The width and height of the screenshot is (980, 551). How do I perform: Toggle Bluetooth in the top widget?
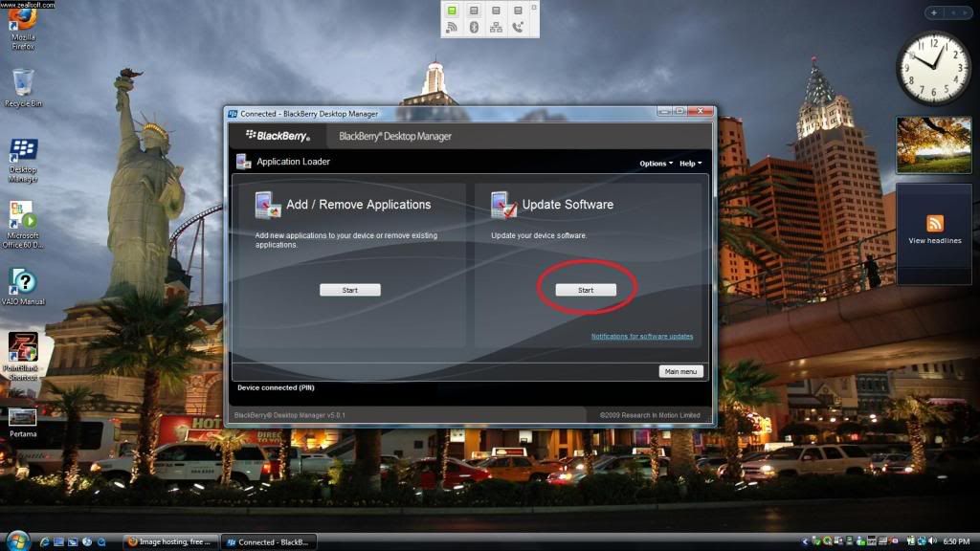point(474,27)
